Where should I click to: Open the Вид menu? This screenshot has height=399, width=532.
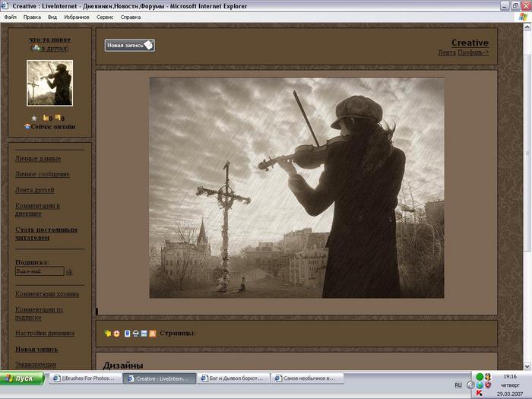coord(52,16)
